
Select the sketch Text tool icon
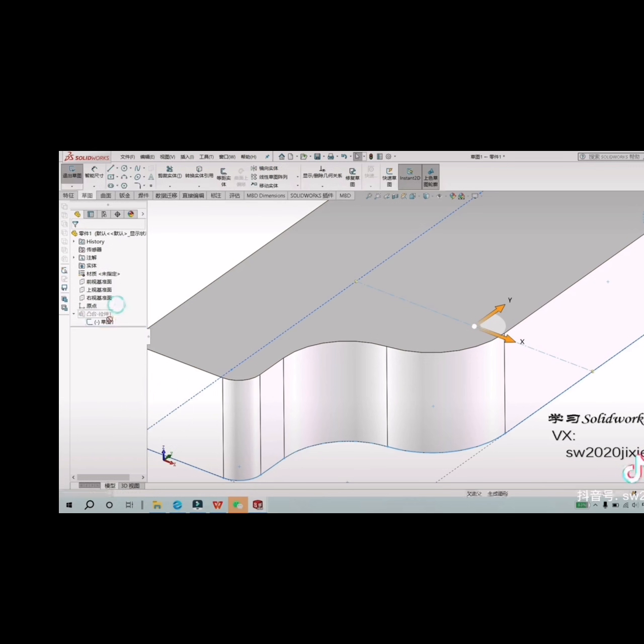150,177
